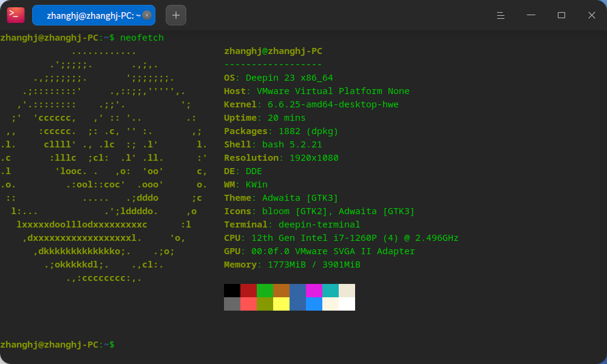Click the CPU 12th Gen Intel i7-1260P line
The height and width of the screenshot is (364, 607).
pyautogui.click(x=341, y=238)
